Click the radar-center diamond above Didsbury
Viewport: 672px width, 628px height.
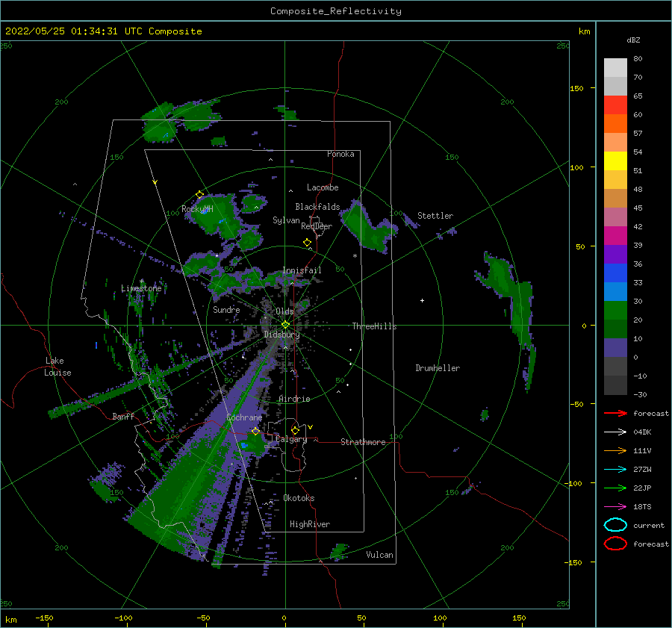click(285, 325)
